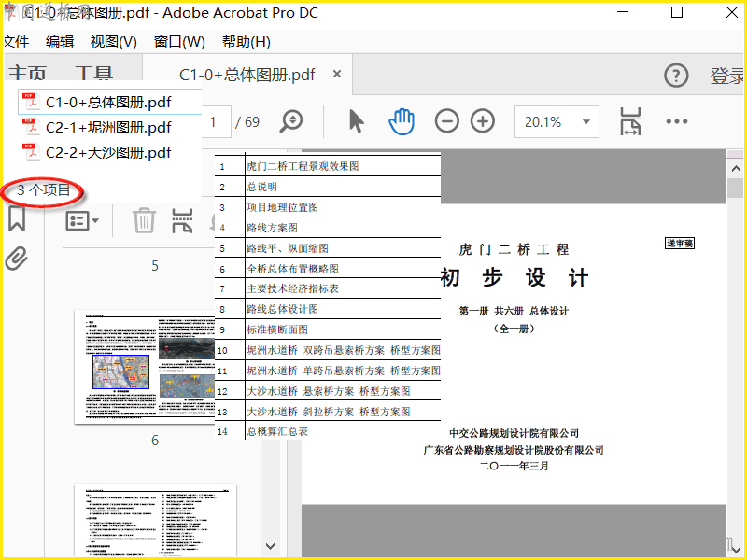Delete selected pages with trash icon
The image size is (747, 560).
tap(144, 220)
